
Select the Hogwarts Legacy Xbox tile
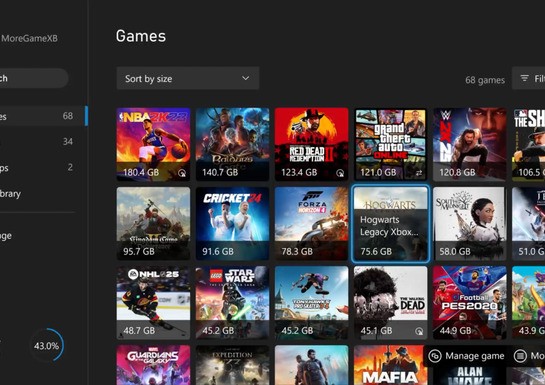391,223
